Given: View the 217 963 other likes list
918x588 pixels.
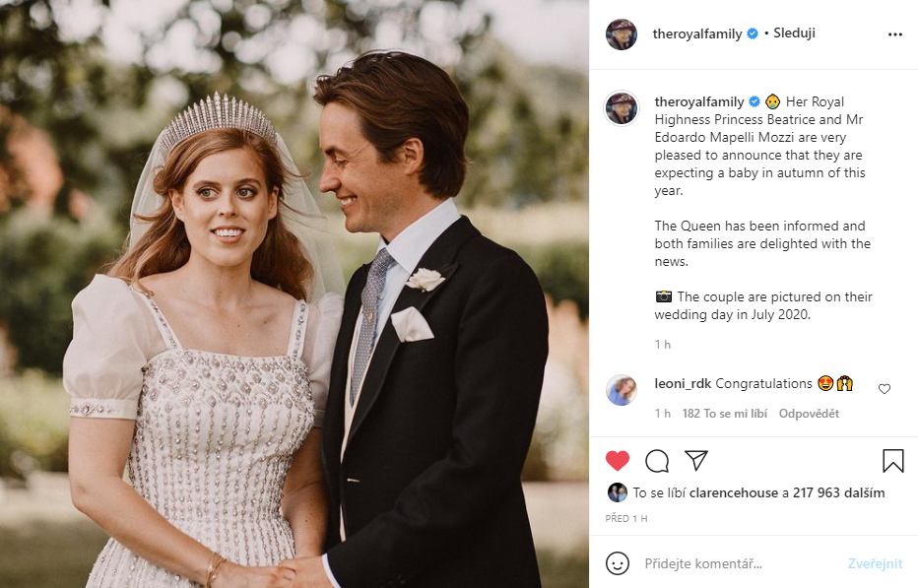Looking at the screenshot, I should [838, 492].
